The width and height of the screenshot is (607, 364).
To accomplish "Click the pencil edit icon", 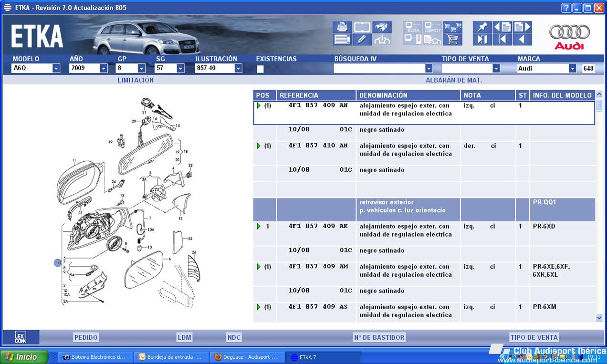I will pyautogui.click(x=362, y=40).
